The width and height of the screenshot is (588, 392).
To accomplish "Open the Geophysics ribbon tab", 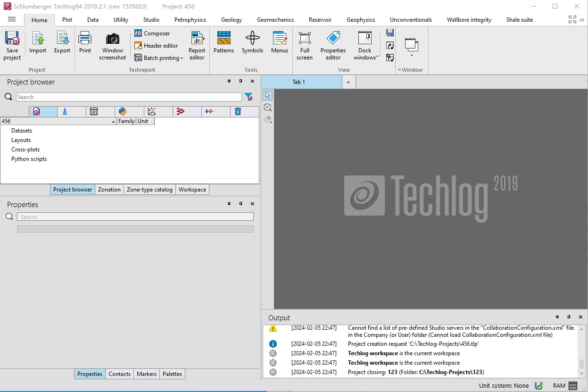I will coord(361,20).
